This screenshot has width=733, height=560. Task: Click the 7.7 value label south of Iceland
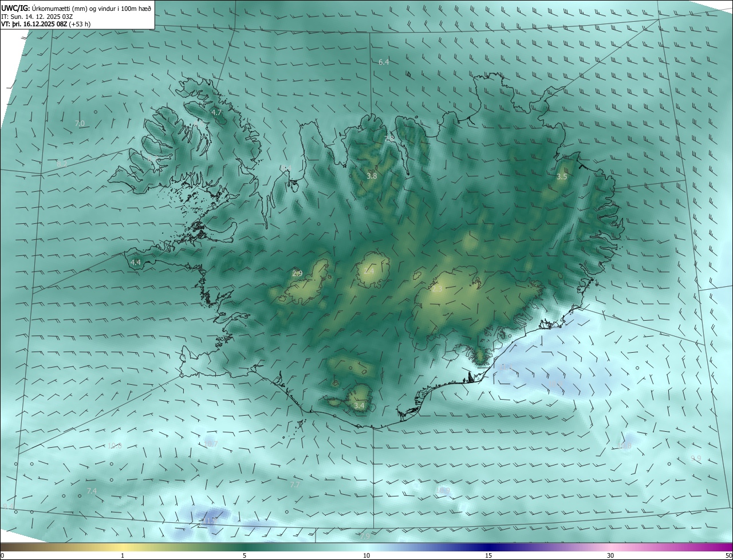tap(295, 484)
